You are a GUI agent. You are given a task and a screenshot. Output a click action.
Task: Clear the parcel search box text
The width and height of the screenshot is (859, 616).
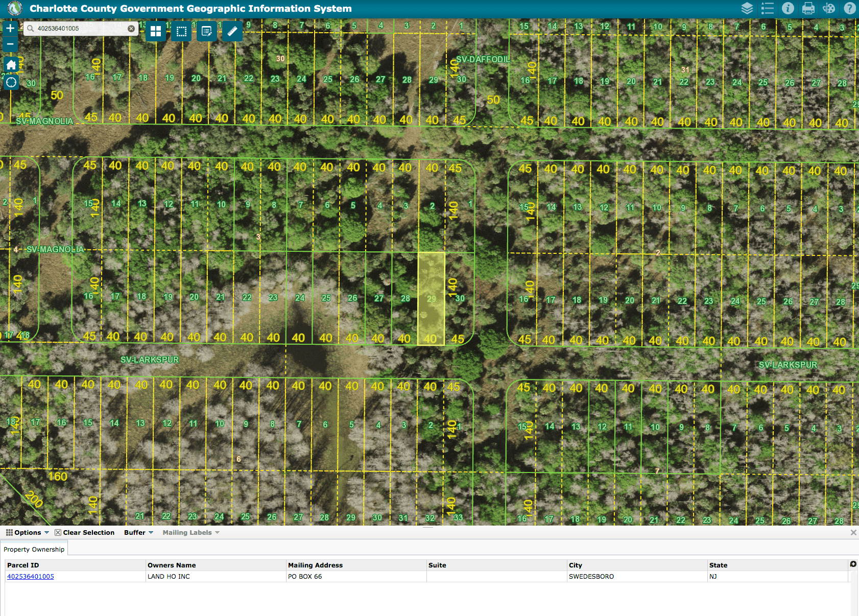click(x=131, y=29)
